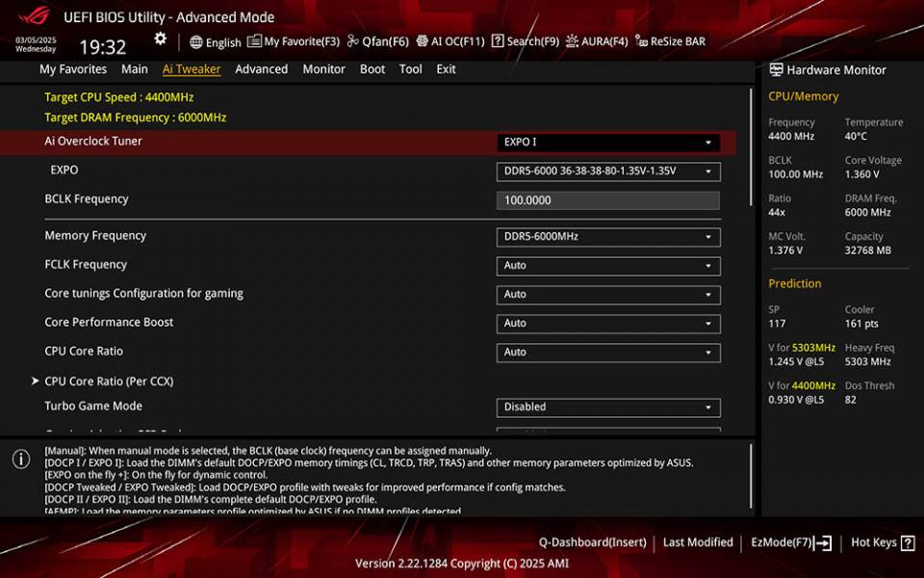This screenshot has height=578, width=924.
Task: Open the Monitor tab
Action: pyautogui.click(x=323, y=69)
